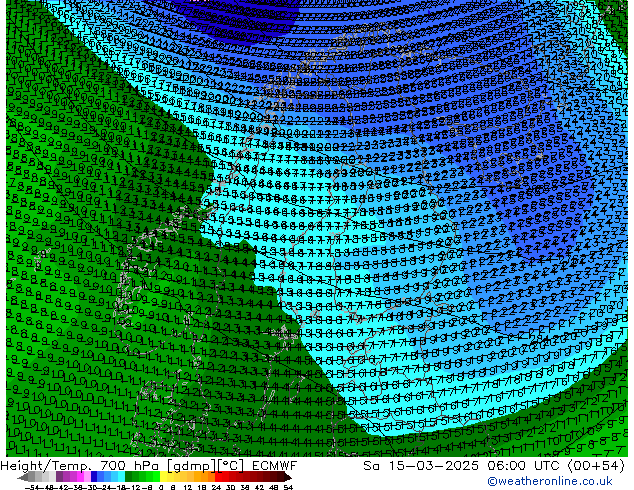This screenshot has width=634, height=490.
Task: Click the '54' value at legend's right end
Action: [288, 487]
